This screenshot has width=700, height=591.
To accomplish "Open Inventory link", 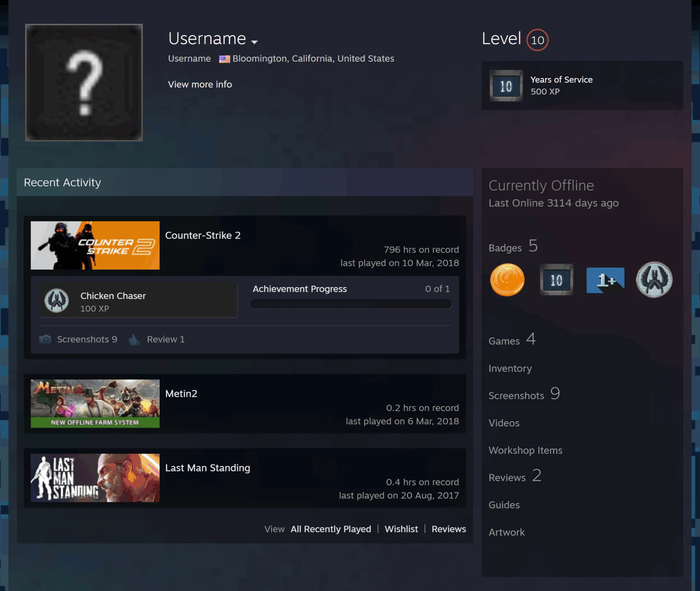I will pos(510,368).
